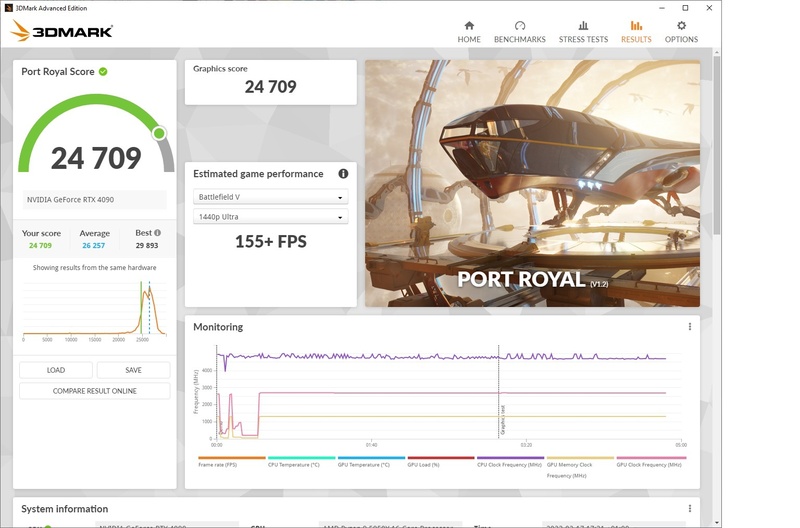
Task: Click the info icon beside Best score
Action: pos(158,233)
